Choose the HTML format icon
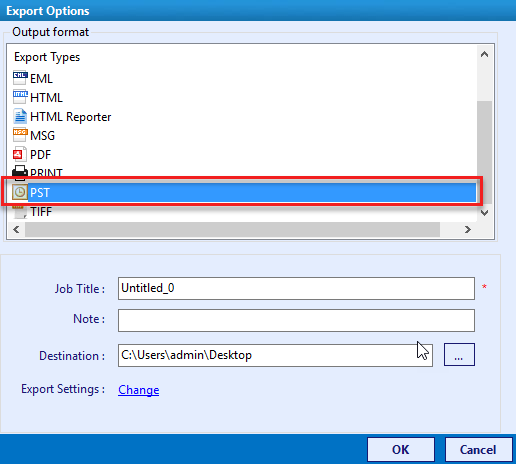The width and height of the screenshot is (516, 464). point(20,97)
